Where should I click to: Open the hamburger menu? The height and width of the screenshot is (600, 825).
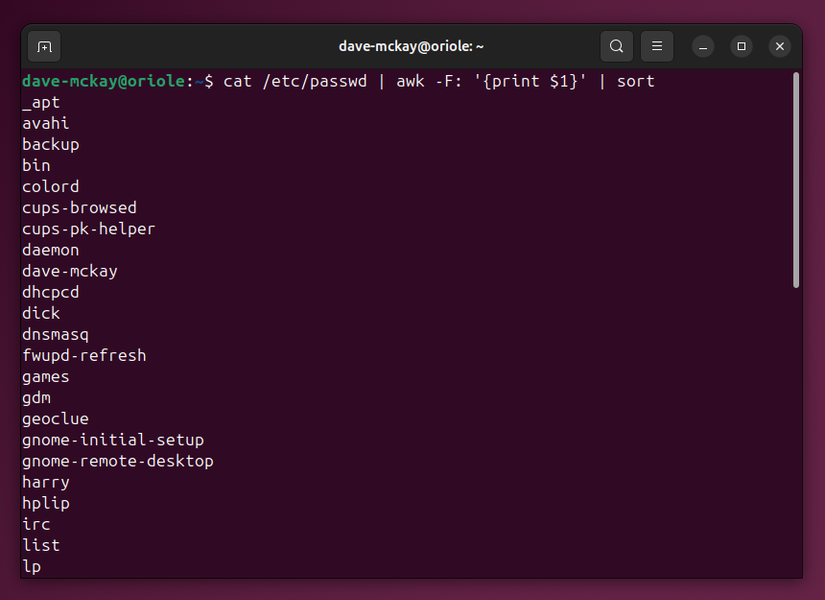[656, 46]
